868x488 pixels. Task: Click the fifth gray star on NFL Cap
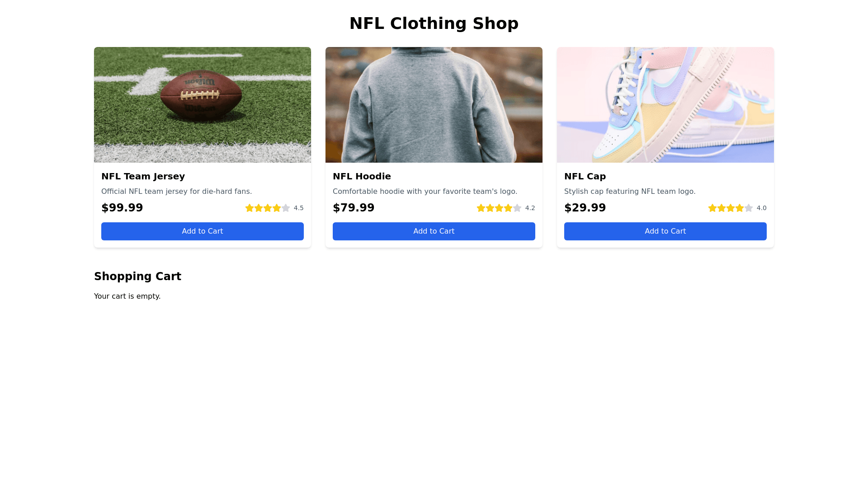tap(749, 208)
